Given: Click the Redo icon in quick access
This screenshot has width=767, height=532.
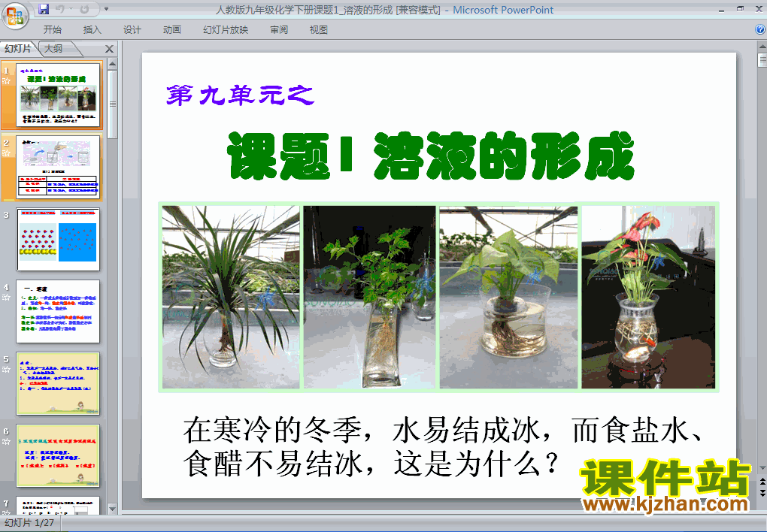Looking at the screenshot, I should click(x=84, y=9).
